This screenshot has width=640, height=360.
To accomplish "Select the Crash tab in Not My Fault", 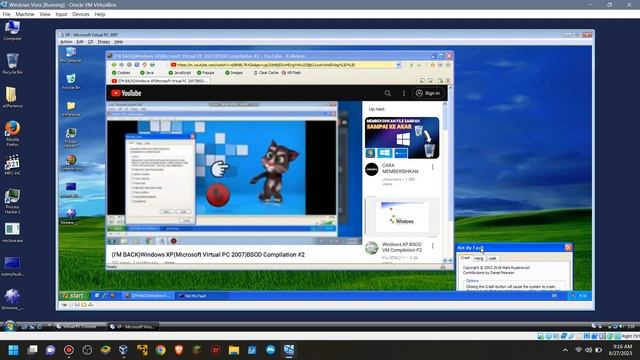I will pos(465,258).
